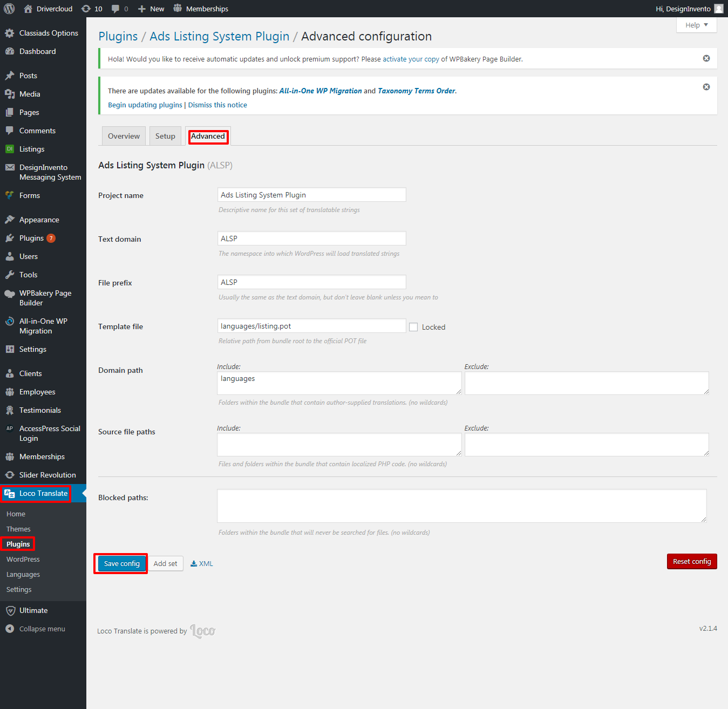
Task: Open Comments sidebar icon
Action: (10, 131)
